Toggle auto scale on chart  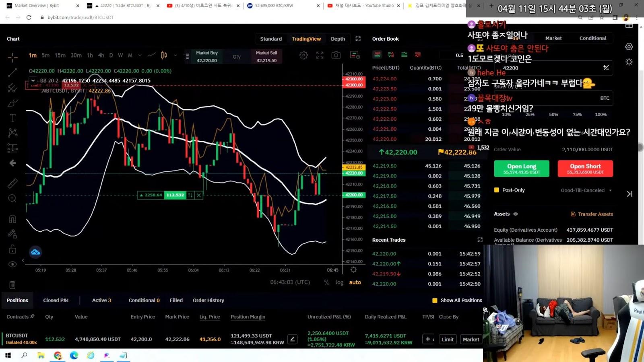coord(355,282)
